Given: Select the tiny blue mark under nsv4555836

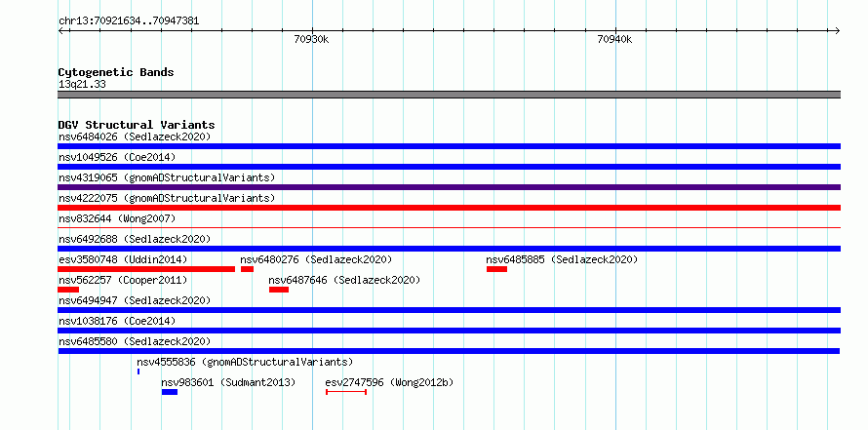Looking at the screenshot, I should coord(138,371).
